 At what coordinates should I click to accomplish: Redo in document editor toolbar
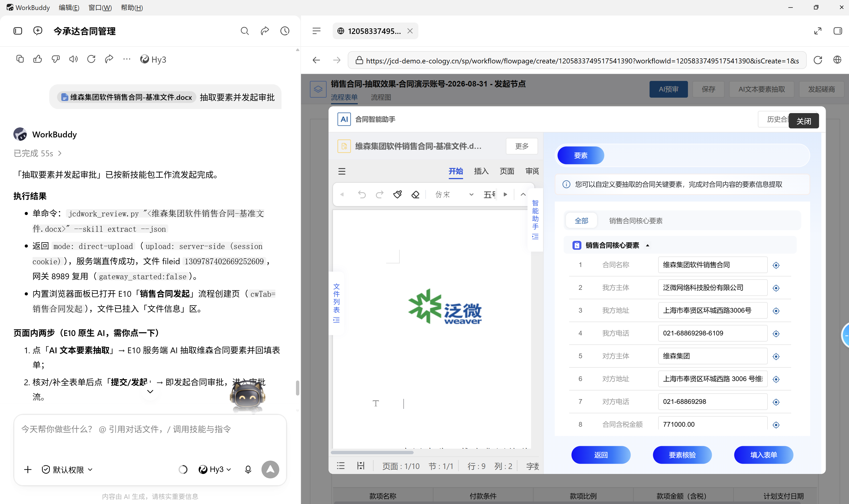380,194
